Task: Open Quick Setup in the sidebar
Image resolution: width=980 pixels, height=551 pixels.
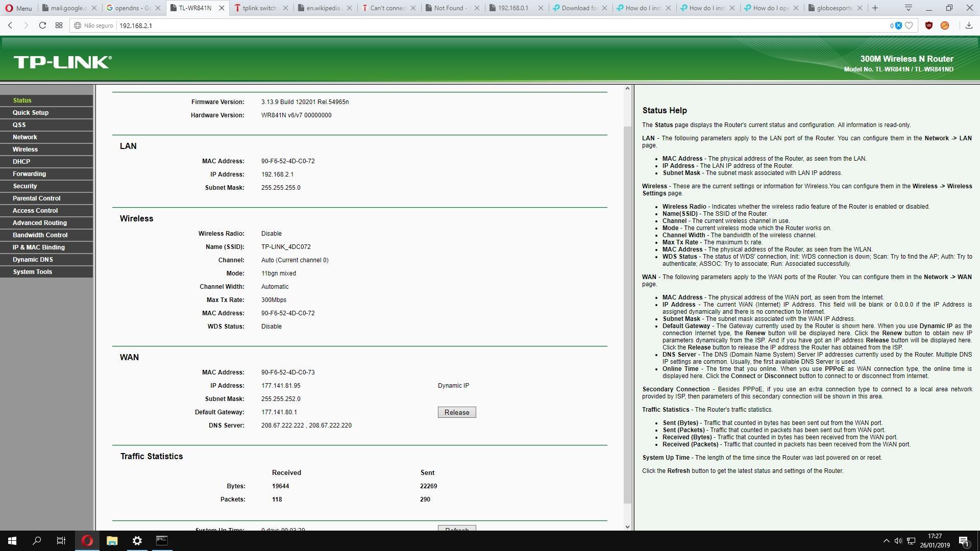Action: click(46, 113)
